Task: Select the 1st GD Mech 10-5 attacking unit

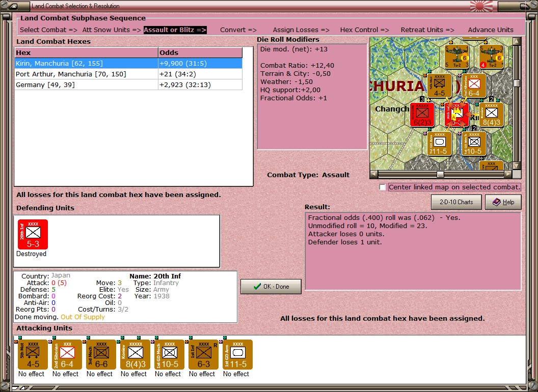Action: click(169, 354)
